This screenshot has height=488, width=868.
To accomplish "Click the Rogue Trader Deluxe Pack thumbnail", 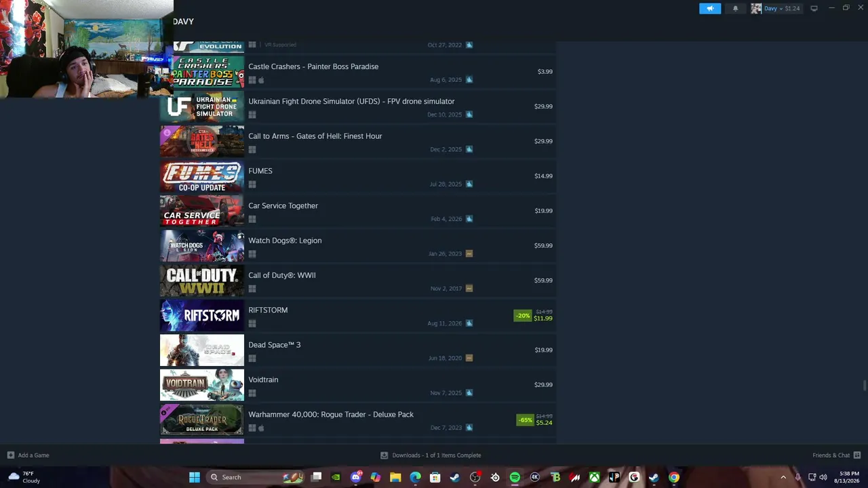I will [x=202, y=420].
